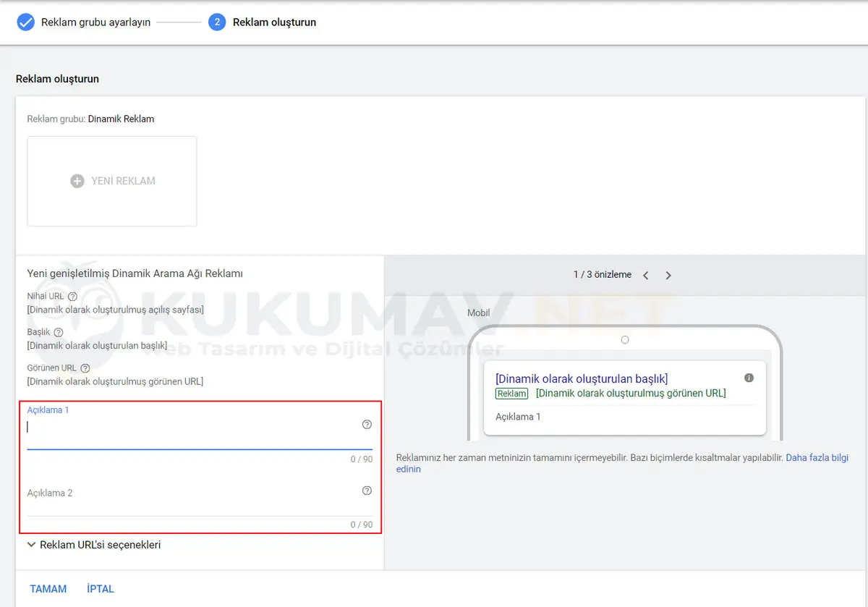Show previous ad preview with left arrow
This screenshot has width=868, height=607.
[x=646, y=275]
